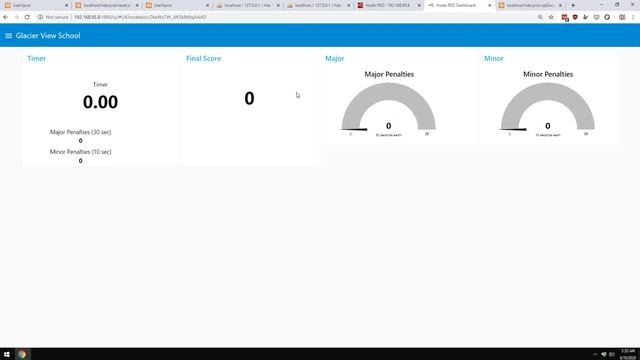
Task: Click the 0.00 timer value
Action: [x=100, y=102]
